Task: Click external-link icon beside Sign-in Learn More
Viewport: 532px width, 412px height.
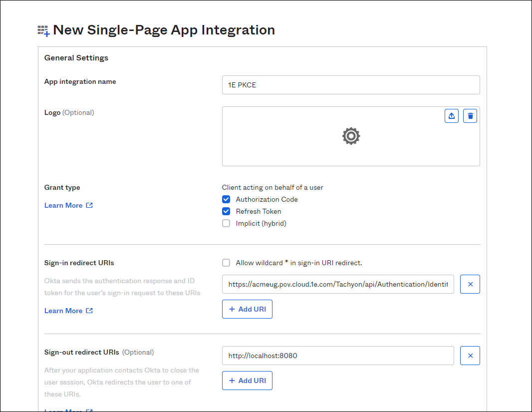Action: (89, 311)
